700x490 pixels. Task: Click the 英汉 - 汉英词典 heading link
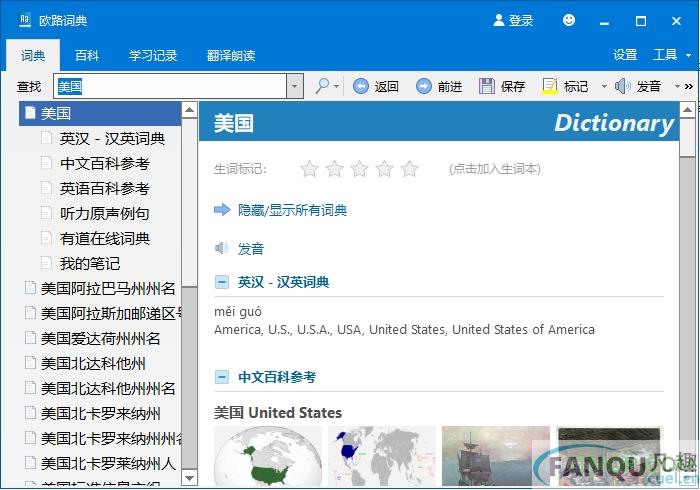(283, 282)
